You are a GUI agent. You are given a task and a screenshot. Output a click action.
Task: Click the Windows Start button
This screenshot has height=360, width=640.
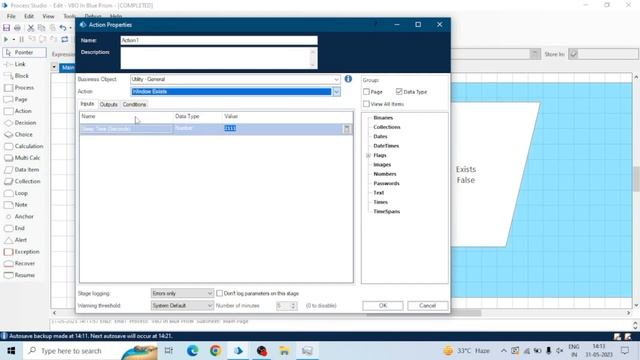click(x=11, y=351)
